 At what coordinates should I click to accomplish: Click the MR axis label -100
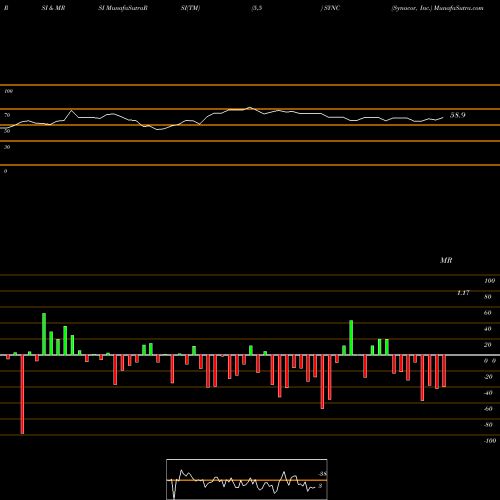(x=489, y=441)
